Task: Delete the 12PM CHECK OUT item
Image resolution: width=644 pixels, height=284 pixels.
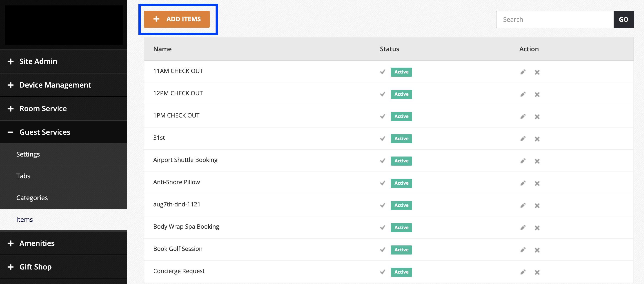Action: (537, 95)
